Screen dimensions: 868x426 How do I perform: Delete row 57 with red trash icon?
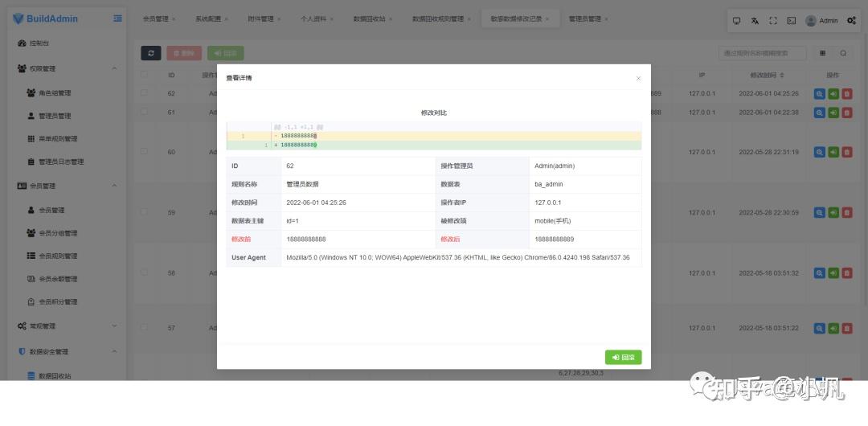847,328
